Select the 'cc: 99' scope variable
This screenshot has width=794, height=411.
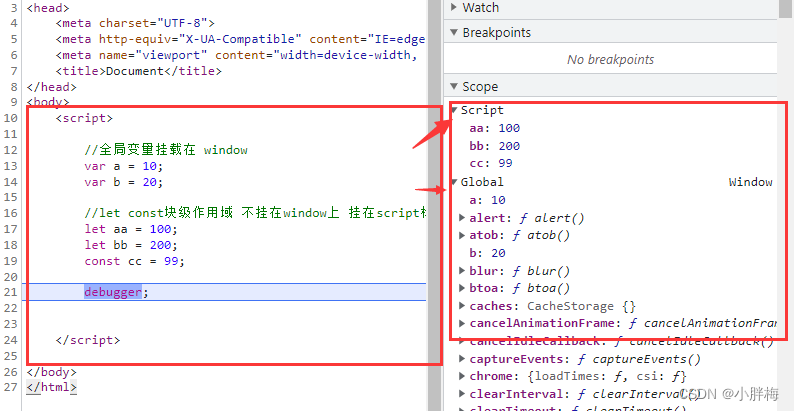coord(491,163)
